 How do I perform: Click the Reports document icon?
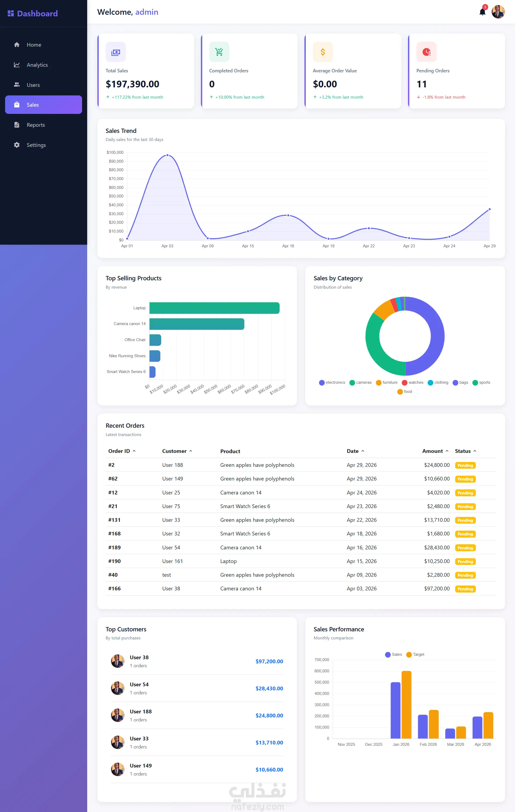pyautogui.click(x=17, y=125)
